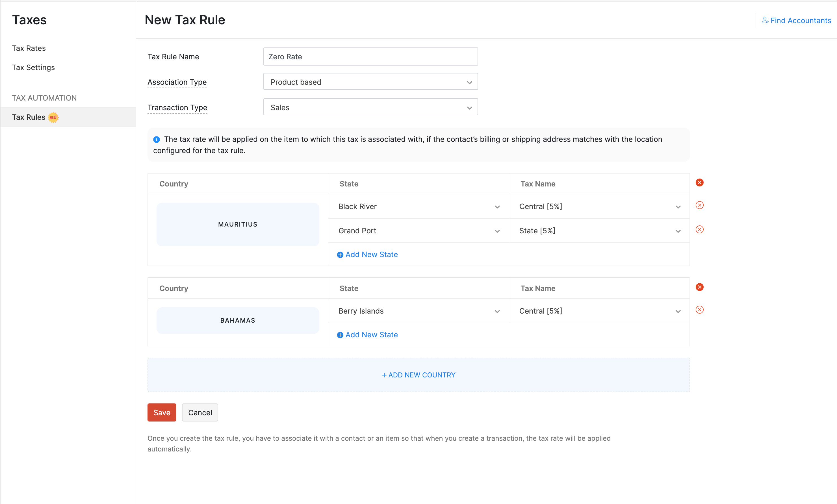
Task: Click the remove icon for Berry Islands state
Action: (x=699, y=310)
